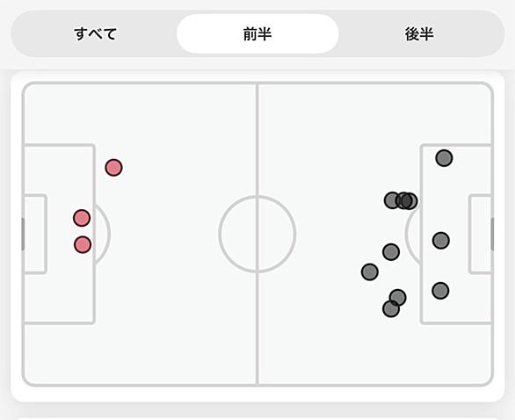The height and width of the screenshot is (420, 515).
Task: Click the right goal mouth
Action: pos(492,234)
